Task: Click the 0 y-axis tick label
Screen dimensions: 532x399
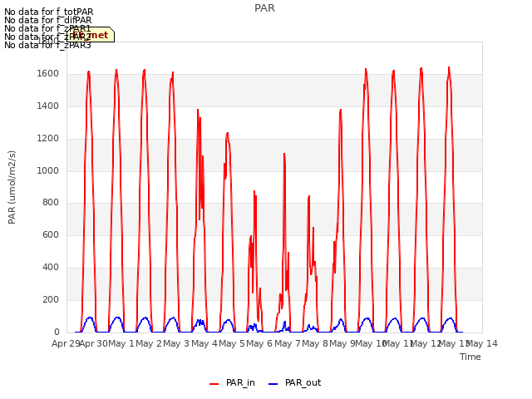Action: [57, 332]
